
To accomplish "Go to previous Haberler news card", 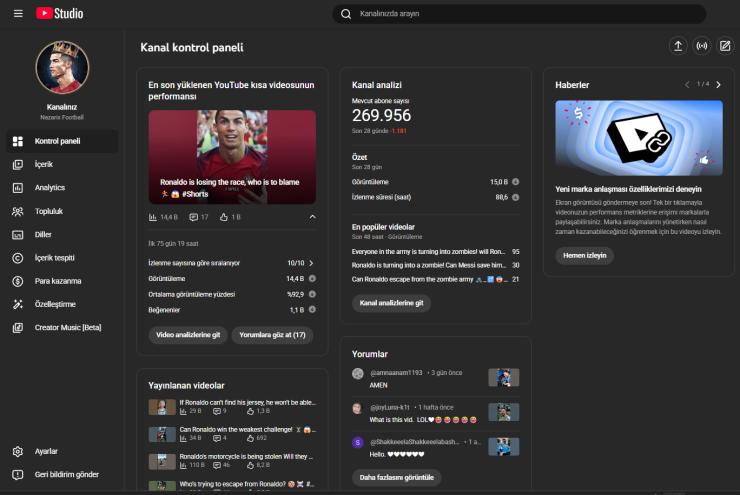I will (x=687, y=85).
